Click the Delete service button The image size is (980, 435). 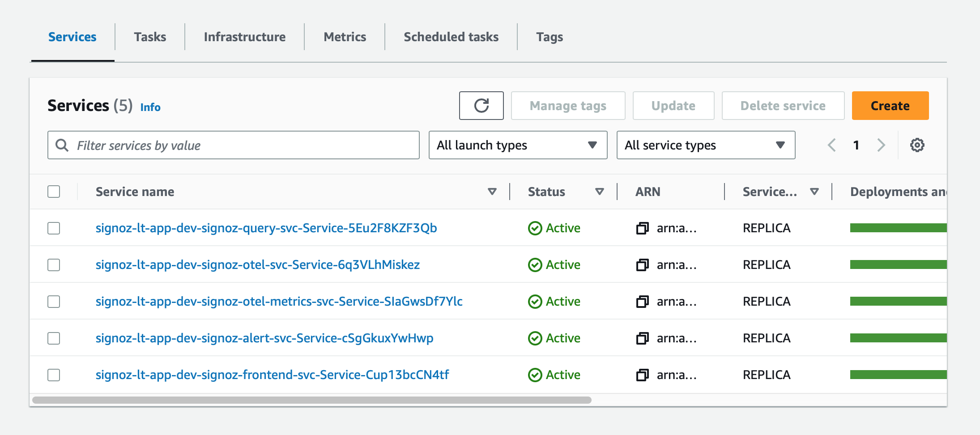point(783,106)
